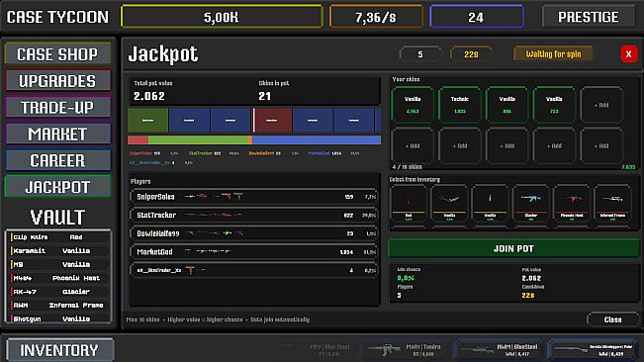
Task: Select AWM Infernal Frame in the vault
Action: pyautogui.click(x=59, y=305)
